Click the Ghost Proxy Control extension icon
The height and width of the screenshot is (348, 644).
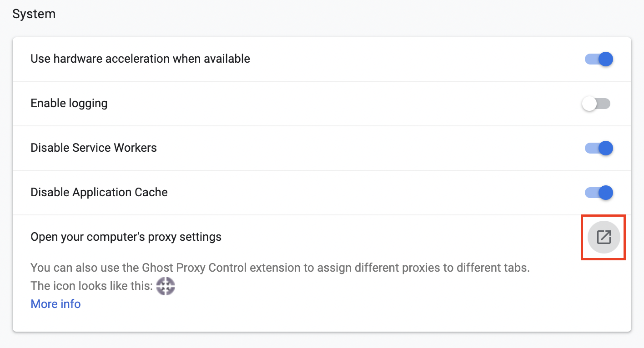[x=166, y=286]
